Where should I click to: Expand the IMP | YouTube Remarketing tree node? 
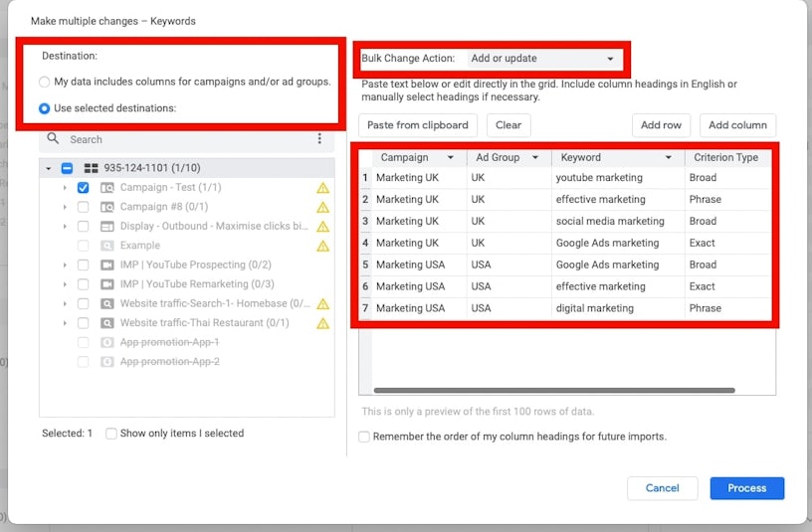(65, 284)
